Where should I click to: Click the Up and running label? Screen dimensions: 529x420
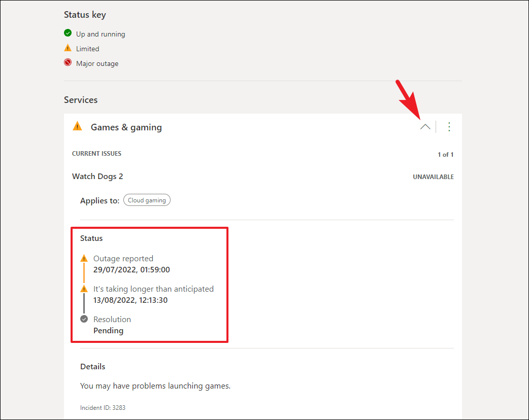click(x=101, y=34)
